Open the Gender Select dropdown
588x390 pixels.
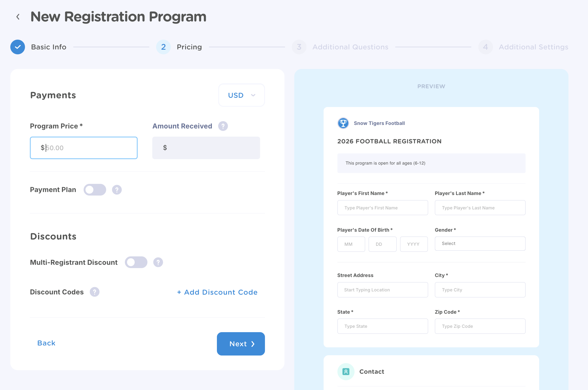pyautogui.click(x=480, y=244)
